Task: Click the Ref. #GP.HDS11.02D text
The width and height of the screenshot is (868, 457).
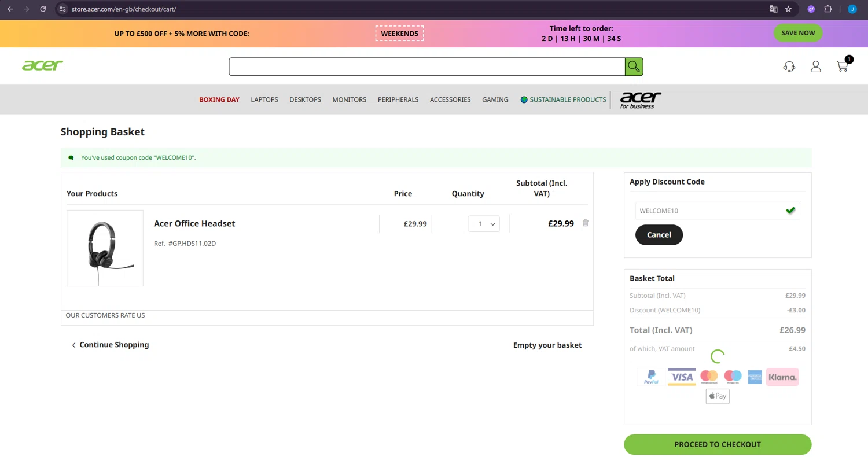Action: pyautogui.click(x=185, y=244)
